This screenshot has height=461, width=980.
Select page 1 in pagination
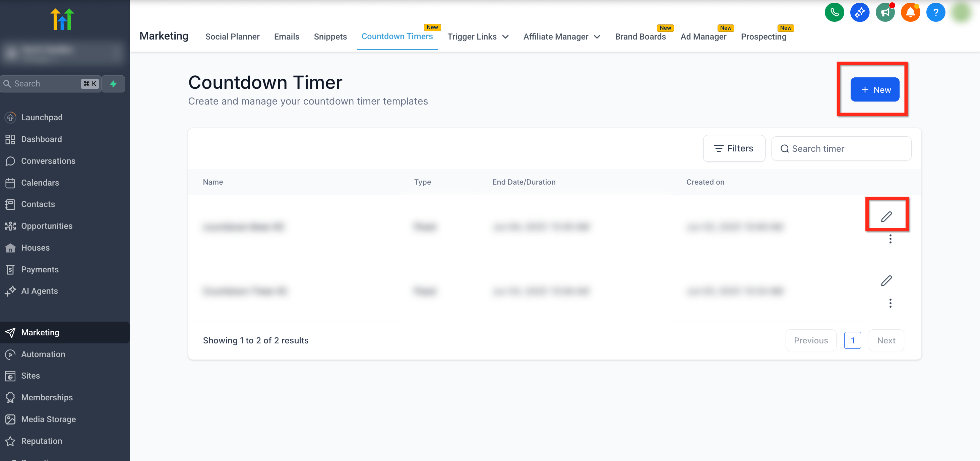pos(852,340)
